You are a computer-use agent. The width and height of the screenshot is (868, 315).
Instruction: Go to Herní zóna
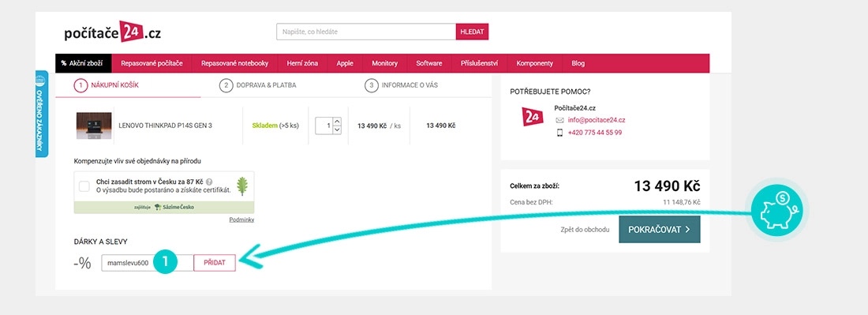point(302,63)
